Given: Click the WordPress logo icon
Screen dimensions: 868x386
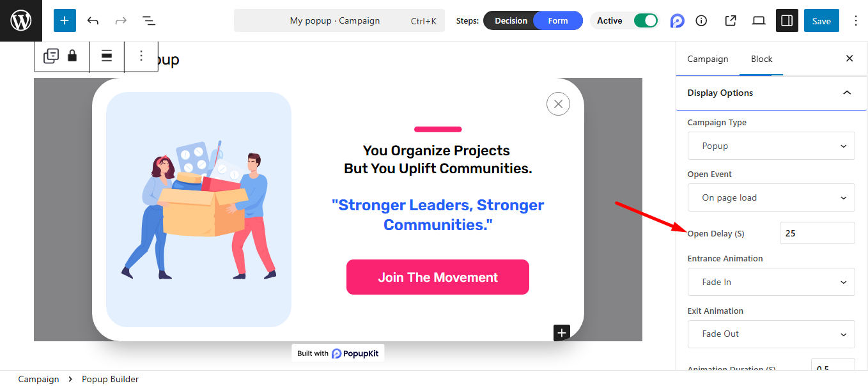Looking at the screenshot, I should (x=21, y=20).
